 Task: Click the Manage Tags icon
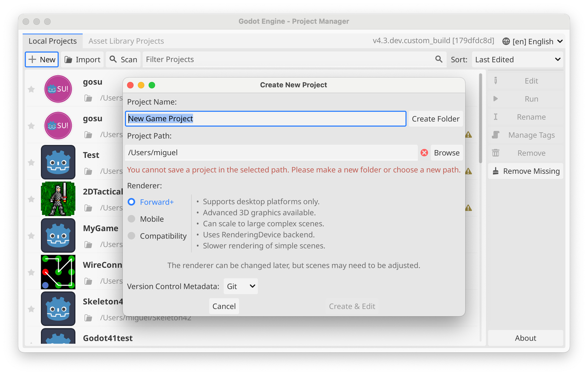pos(496,135)
